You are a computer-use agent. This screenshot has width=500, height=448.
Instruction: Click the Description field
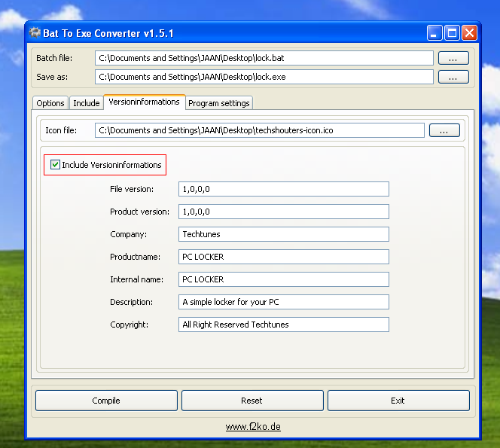click(283, 302)
